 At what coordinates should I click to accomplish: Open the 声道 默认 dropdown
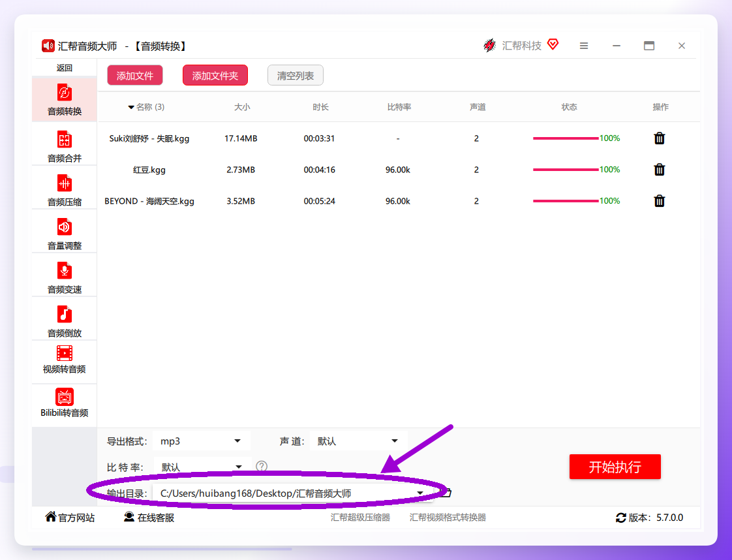tap(359, 441)
